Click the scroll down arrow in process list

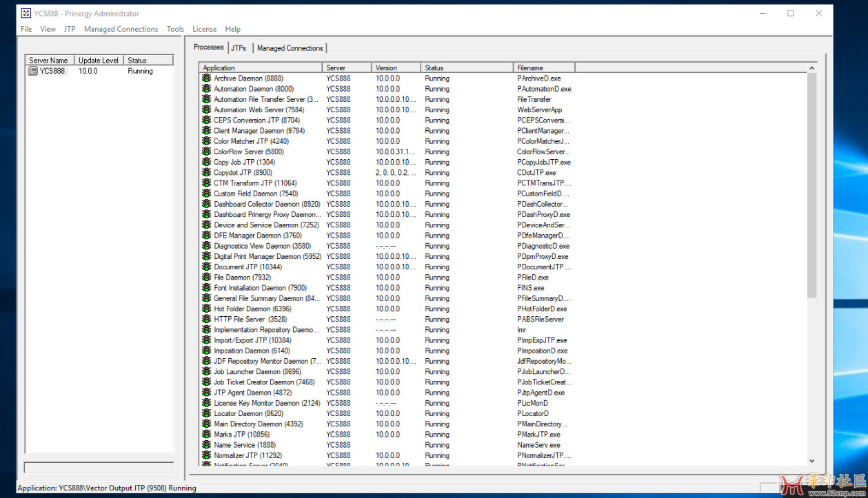click(811, 461)
